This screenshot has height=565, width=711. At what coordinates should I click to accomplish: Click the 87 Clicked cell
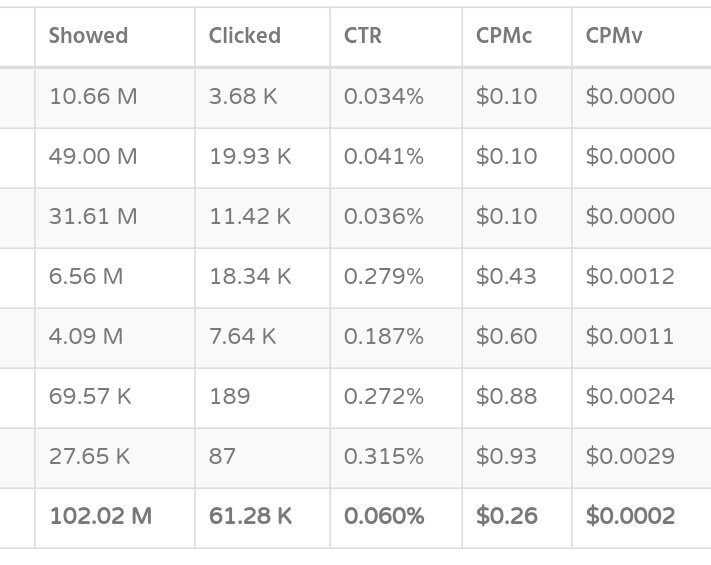click(222, 457)
